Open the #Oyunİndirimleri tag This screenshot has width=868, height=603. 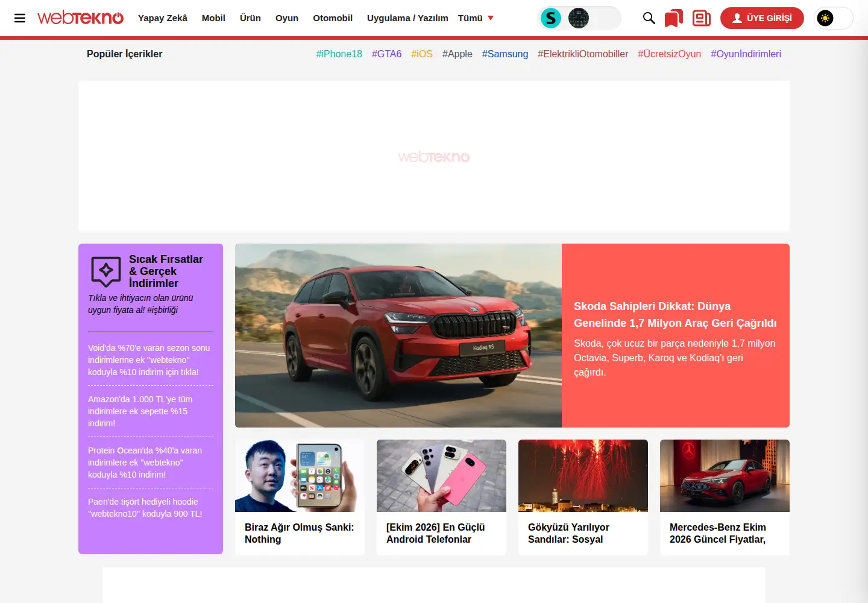click(746, 54)
